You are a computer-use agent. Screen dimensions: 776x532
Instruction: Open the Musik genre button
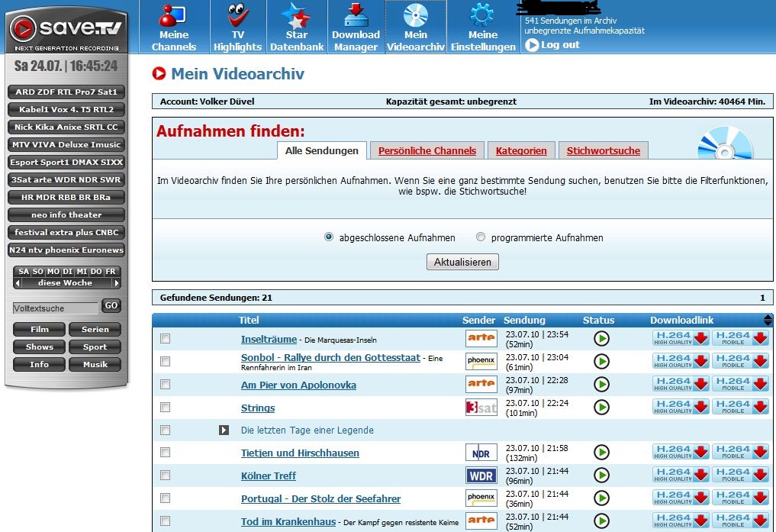click(95, 365)
